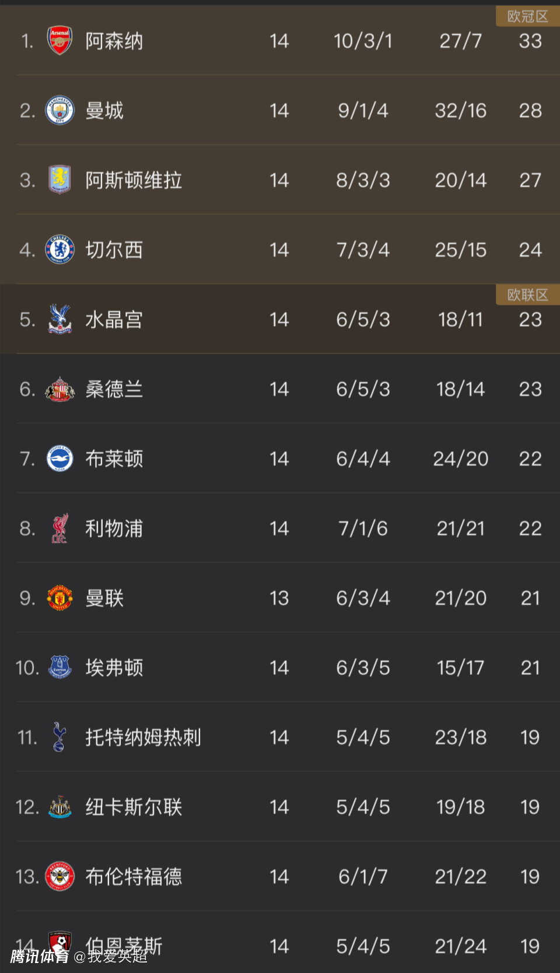560x973 pixels.
Task: Click the Manchester United crest
Action: pos(60,598)
